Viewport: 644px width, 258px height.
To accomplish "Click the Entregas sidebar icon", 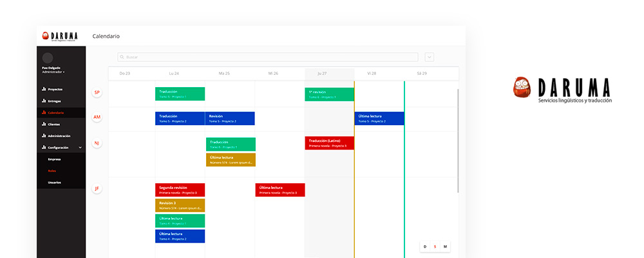I will (x=44, y=101).
